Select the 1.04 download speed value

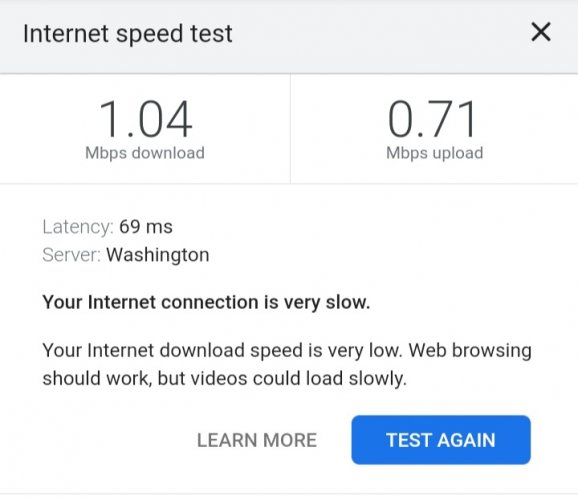pyautogui.click(x=145, y=119)
